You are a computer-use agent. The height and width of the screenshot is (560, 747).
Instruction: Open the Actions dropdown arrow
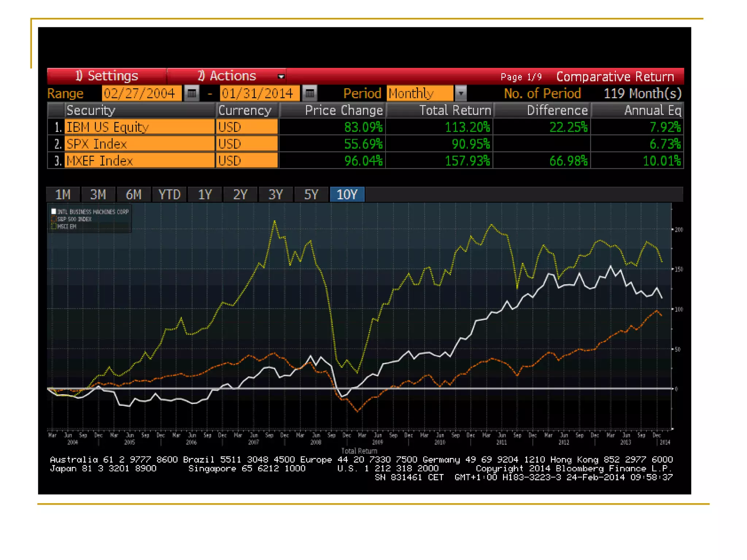point(280,77)
